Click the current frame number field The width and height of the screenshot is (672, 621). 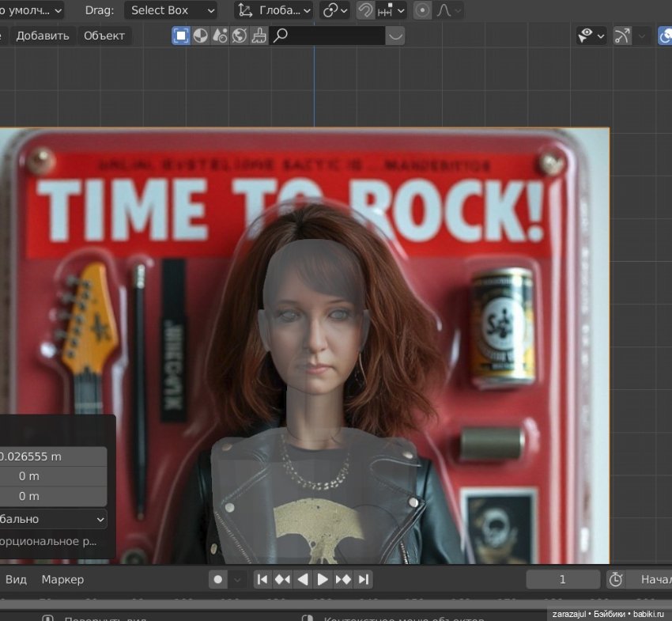[x=563, y=580]
